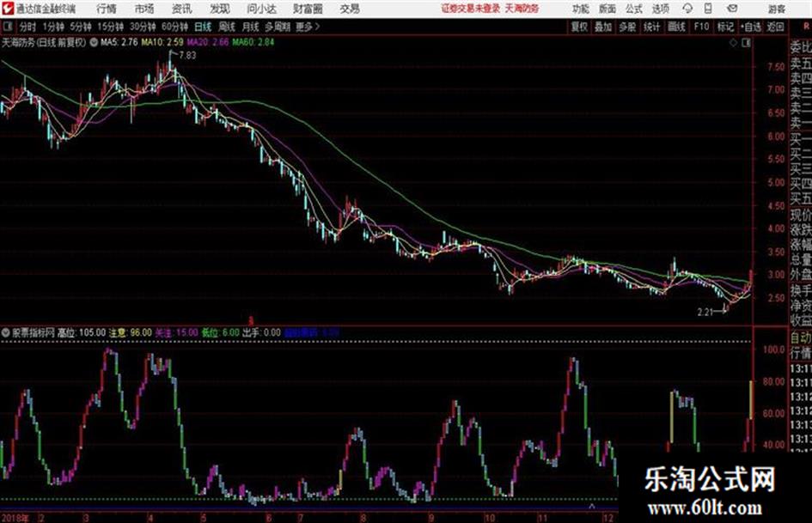Open the 多周期 multi-period view
This screenshot has width=812, height=523.
[x=278, y=27]
